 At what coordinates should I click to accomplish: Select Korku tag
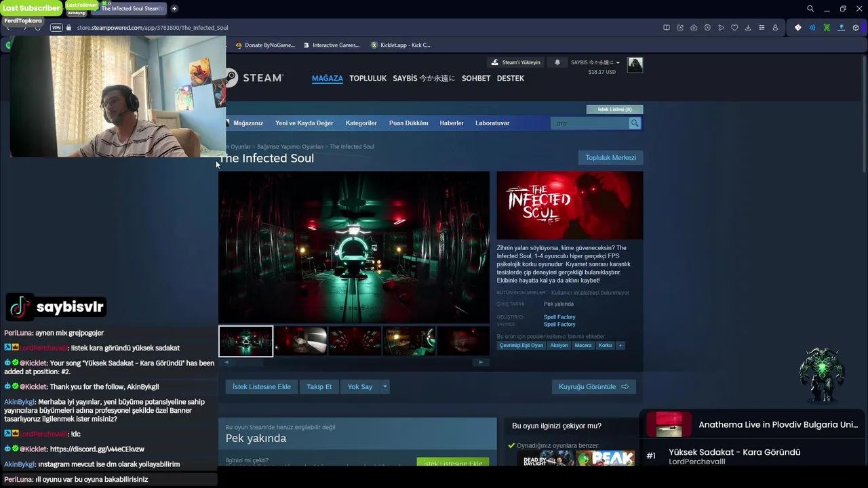point(605,346)
